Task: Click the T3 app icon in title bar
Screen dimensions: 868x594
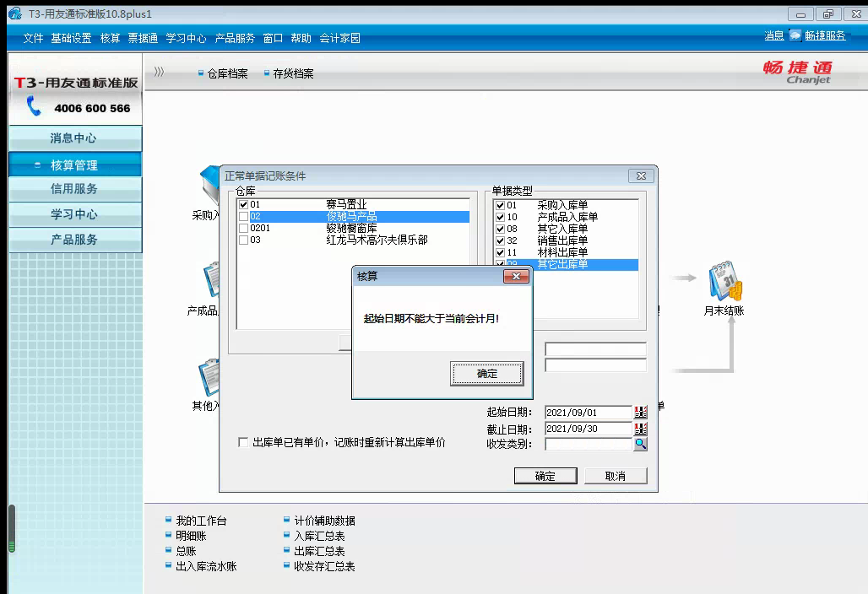Action: click(x=15, y=13)
